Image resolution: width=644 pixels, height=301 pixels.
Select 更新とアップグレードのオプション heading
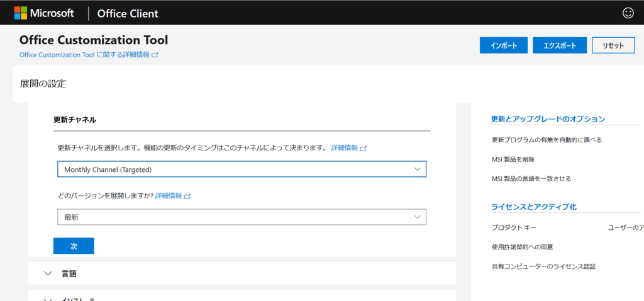[548, 119]
